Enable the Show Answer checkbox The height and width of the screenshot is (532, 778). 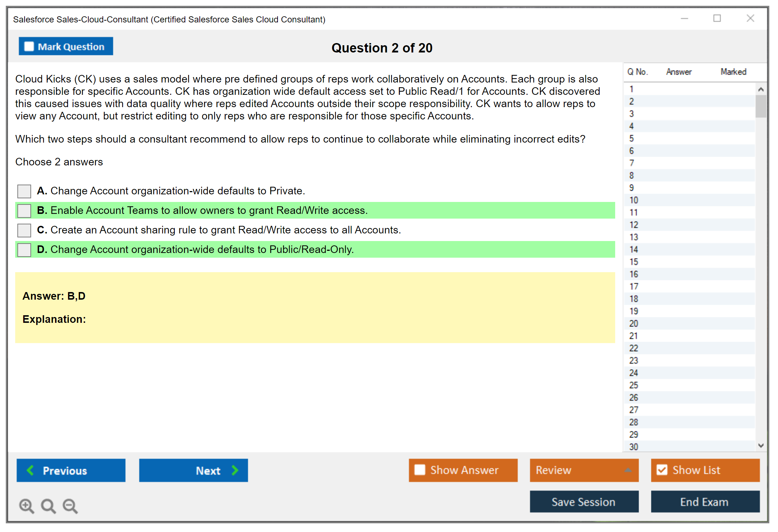(x=420, y=470)
